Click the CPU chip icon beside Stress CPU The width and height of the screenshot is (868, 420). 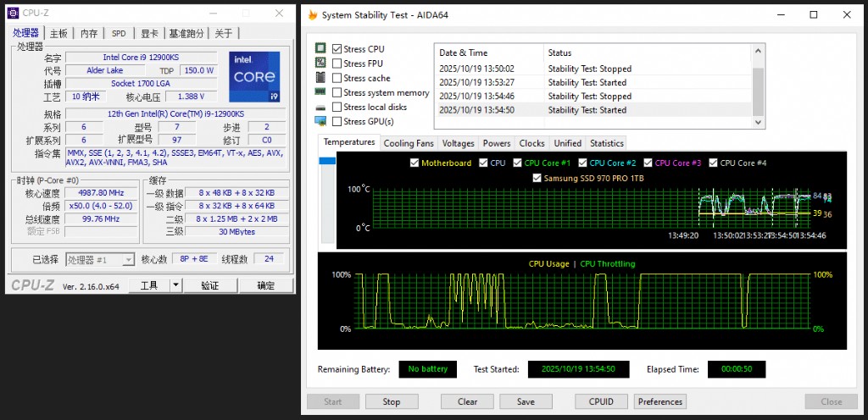(320, 49)
